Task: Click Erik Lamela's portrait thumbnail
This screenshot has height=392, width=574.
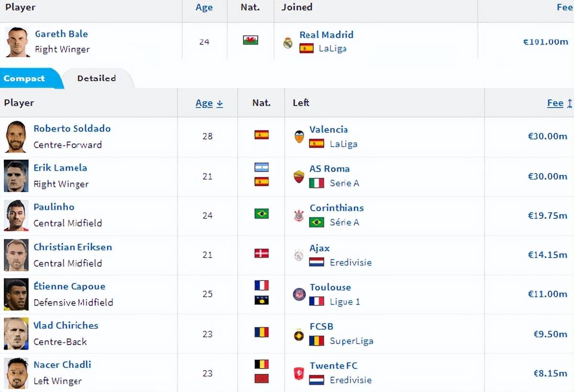Action: coord(16,176)
